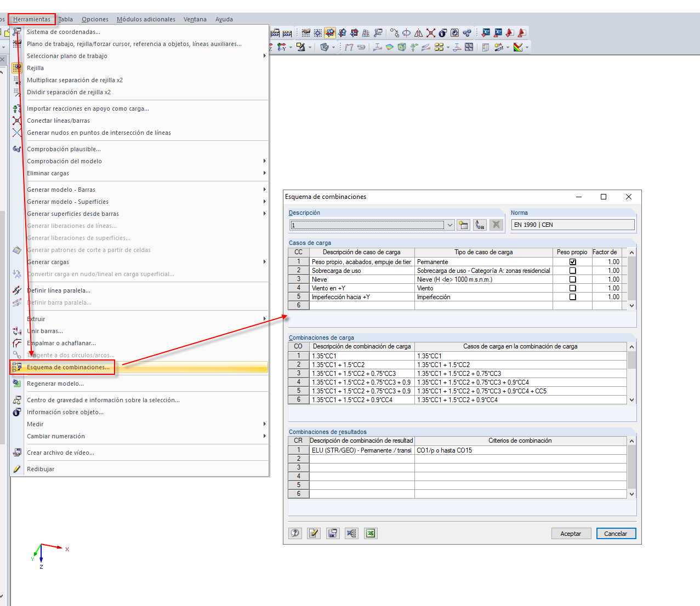Click the move/copy nodes toolbar icon
Image resolution: width=700 pixels, height=606 pixels.
[394, 33]
